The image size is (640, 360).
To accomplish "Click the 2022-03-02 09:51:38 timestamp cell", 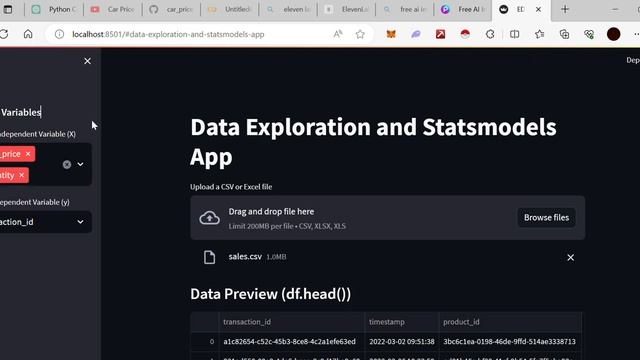I will pos(401,342).
